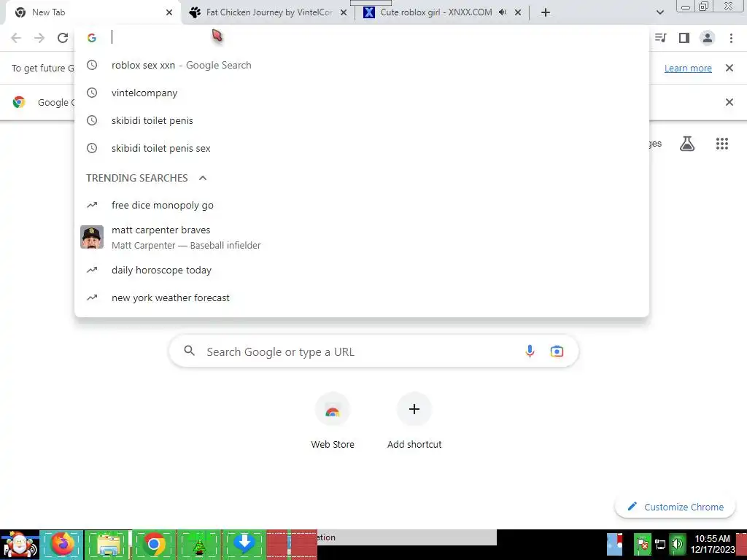Image resolution: width=747 pixels, height=560 pixels.
Task: Open Customize Chrome button
Action: [x=675, y=507]
